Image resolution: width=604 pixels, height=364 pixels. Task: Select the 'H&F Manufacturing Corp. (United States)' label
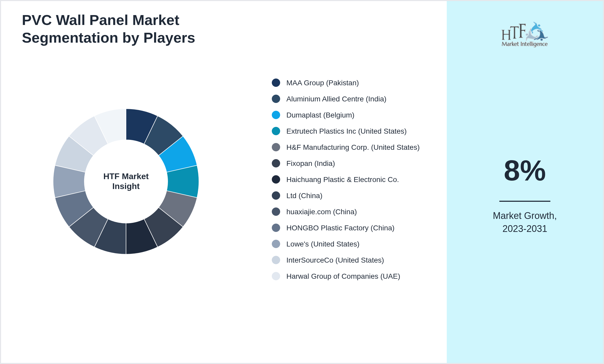(353, 147)
